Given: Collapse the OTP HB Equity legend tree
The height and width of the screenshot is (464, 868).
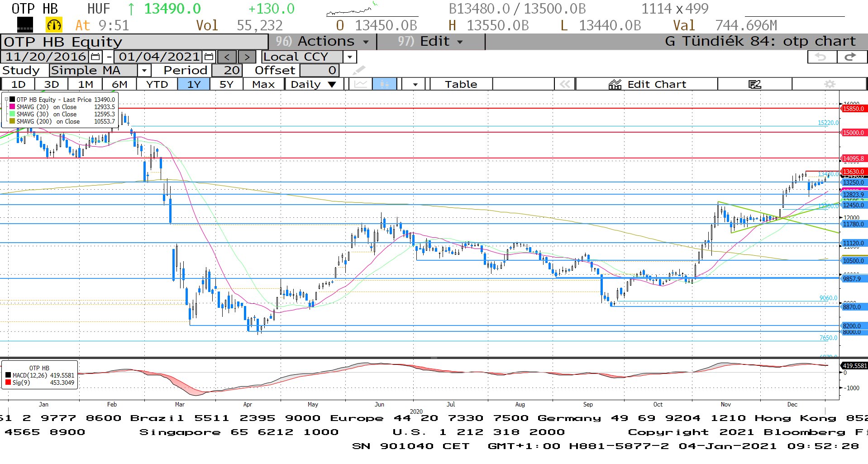Looking at the screenshot, I should point(6,100).
